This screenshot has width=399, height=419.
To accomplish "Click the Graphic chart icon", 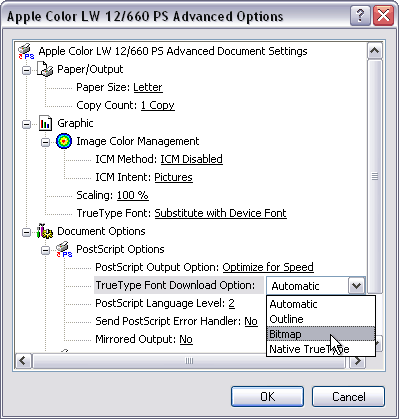I will point(45,123).
